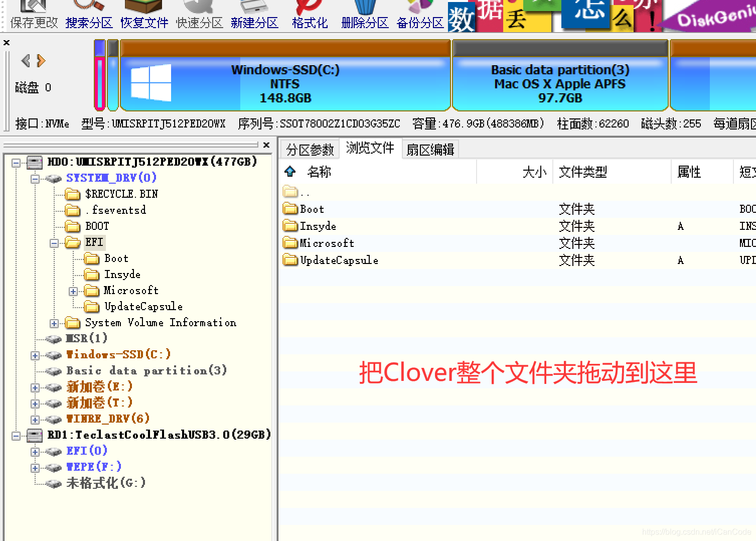Switch to 扇区编辑 tab
The width and height of the screenshot is (756, 541).
tap(430, 150)
